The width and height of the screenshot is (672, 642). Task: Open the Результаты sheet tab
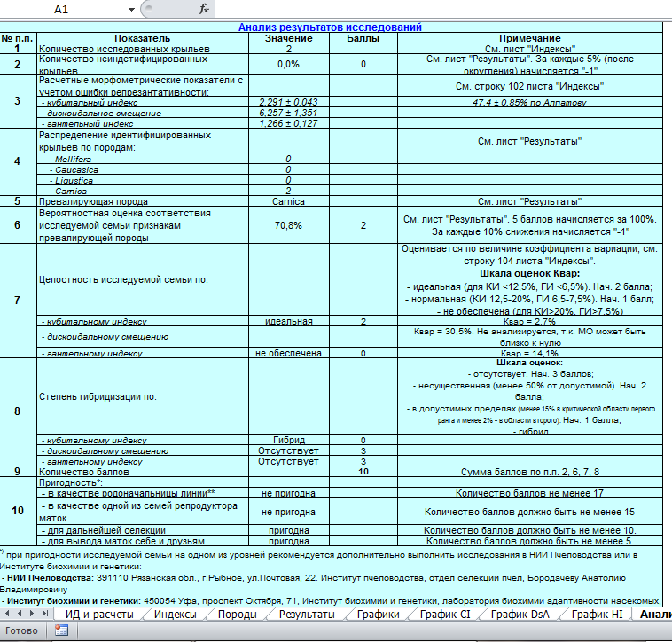click(307, 614)
